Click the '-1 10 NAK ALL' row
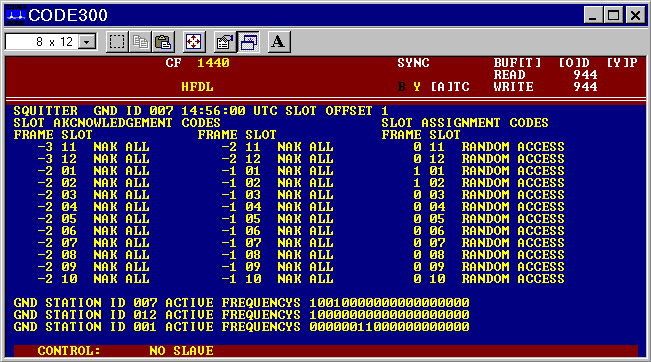This screenshot has height=362, width=651. point(277,279)
